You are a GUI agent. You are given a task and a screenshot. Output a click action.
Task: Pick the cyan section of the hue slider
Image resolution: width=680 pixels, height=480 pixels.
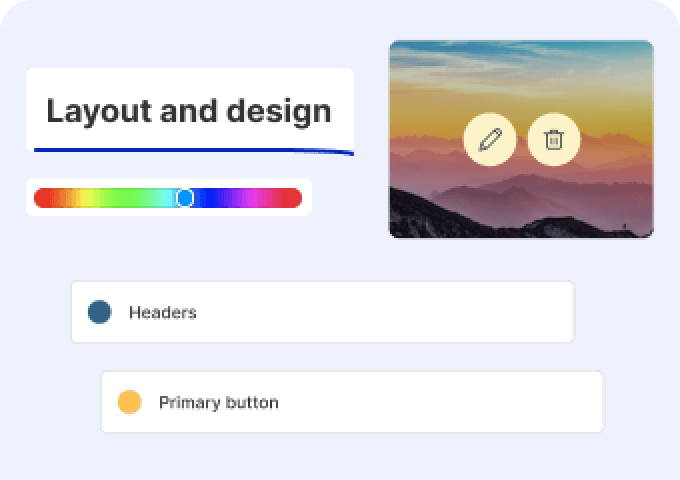pos(167,198)
